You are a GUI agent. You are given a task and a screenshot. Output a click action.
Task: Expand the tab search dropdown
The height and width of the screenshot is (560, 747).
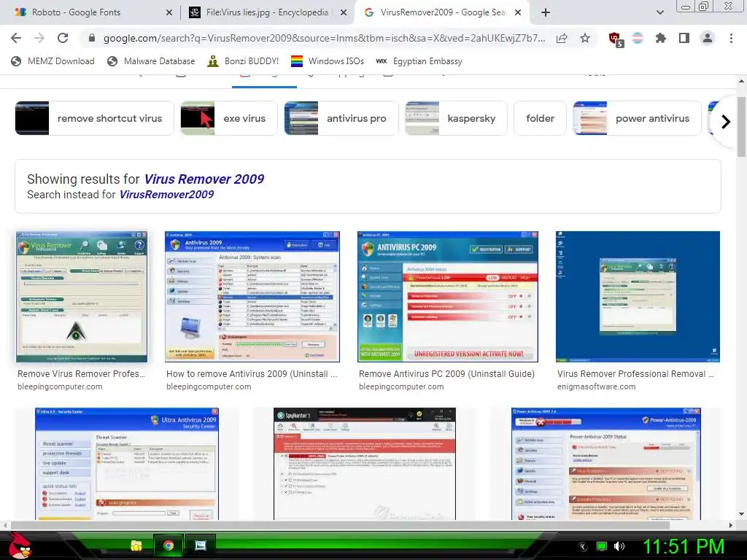pos(659,12)
